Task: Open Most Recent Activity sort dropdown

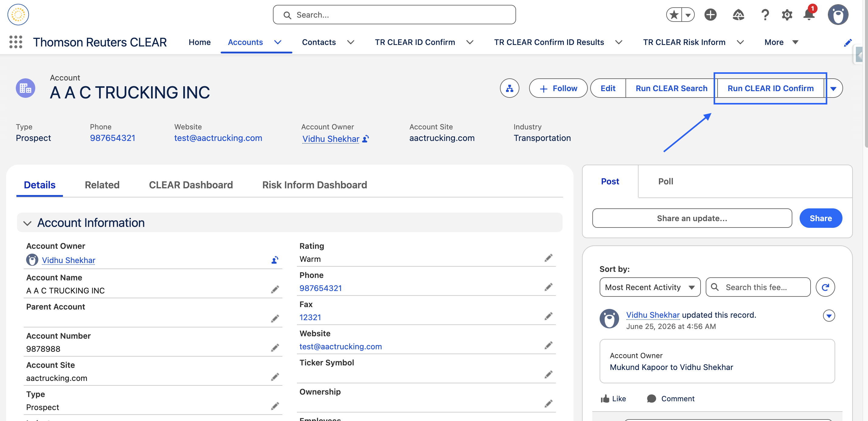Action: [x=650, y=287]
